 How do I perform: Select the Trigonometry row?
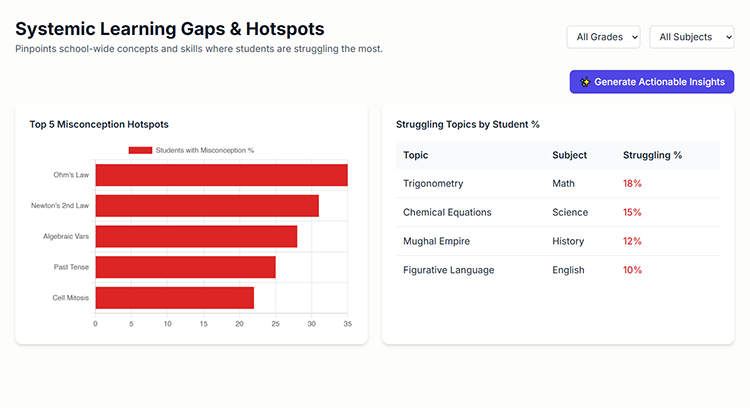pyautogui.click(x=433, y=184)
